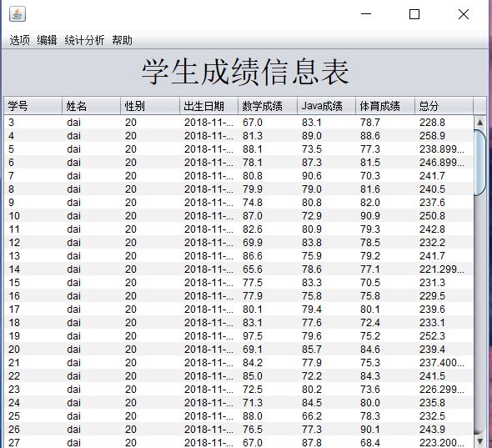492x448 pixels.
Task: Select total score 258.9 in row 4
Action: [x=444, y=136]
